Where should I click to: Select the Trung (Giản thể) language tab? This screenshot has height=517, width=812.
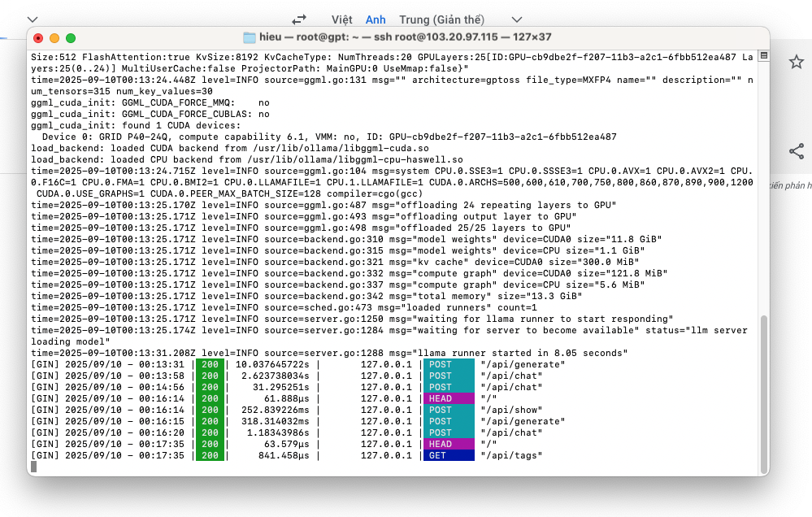click(x=441, y=20)
